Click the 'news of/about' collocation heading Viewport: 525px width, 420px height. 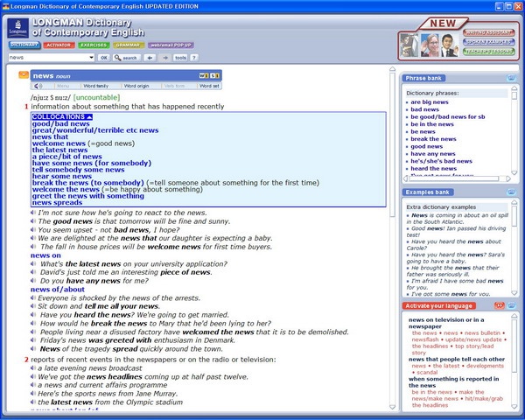coord(58,290)
